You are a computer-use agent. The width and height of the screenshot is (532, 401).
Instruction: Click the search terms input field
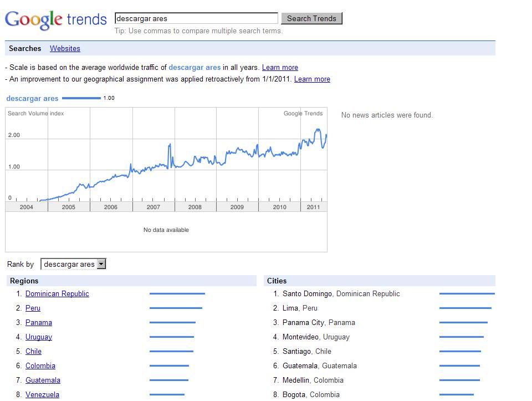[x=196, y=18]
